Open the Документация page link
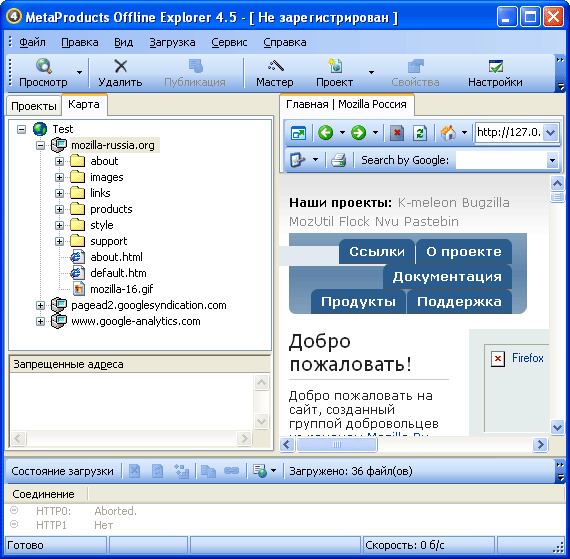 tap(447, 277)
